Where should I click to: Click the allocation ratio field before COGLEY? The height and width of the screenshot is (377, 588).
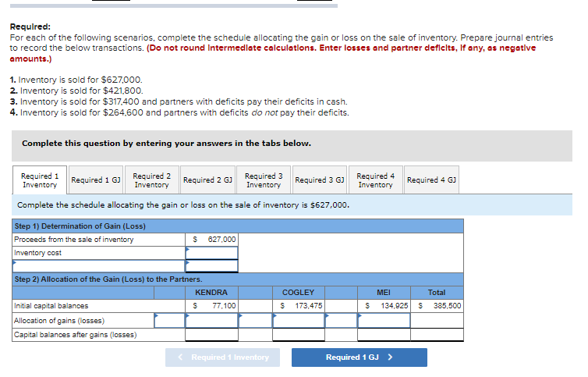(x=255, y=320)
